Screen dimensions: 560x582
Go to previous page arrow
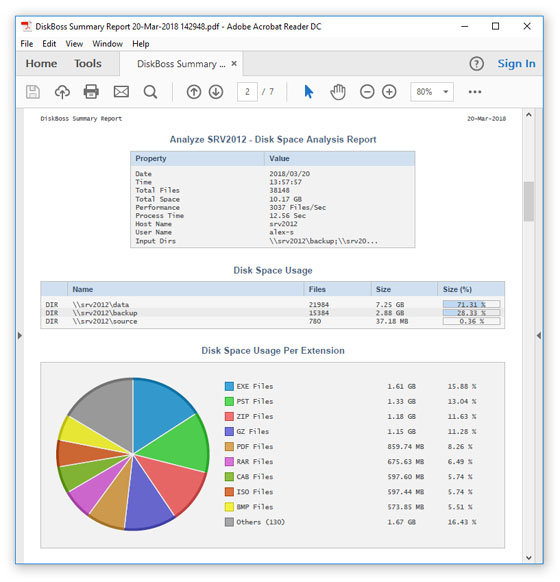tap(194, 92)
